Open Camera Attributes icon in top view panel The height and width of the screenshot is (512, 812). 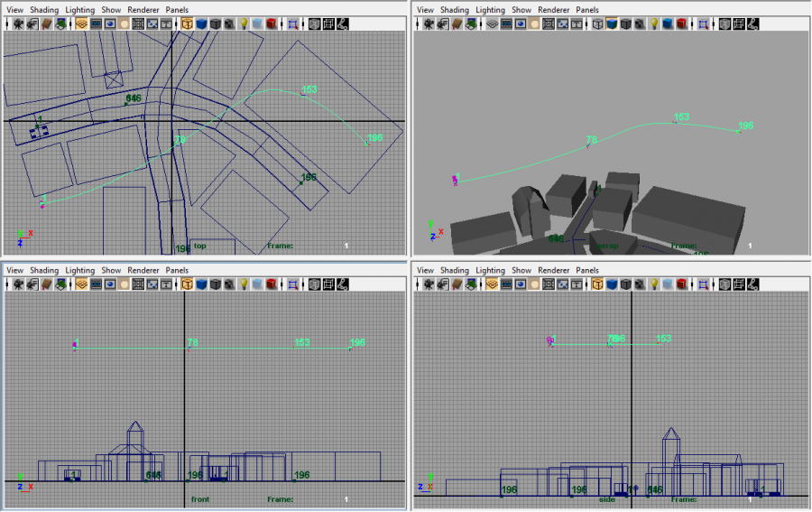(x=32, y=23)
